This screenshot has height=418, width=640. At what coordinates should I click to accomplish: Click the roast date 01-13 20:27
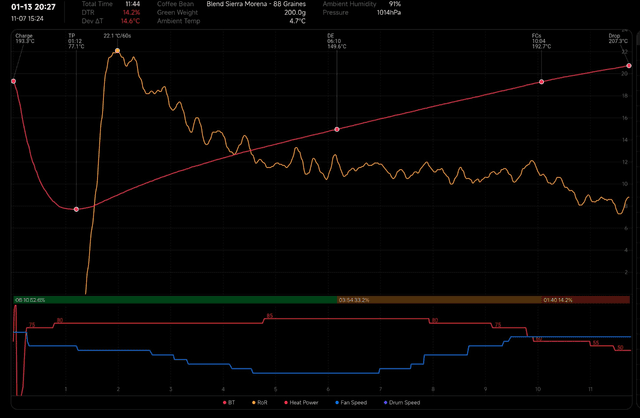click(32, 6)
